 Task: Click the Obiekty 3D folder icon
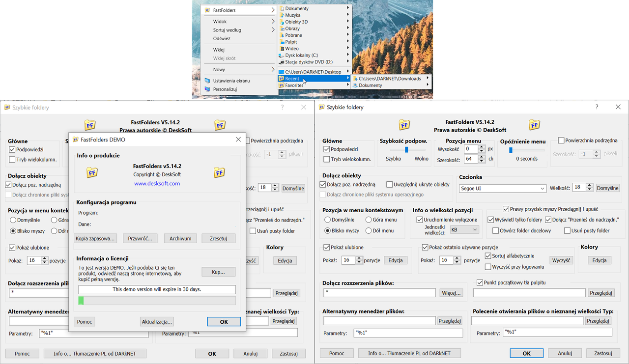pyautogui.click(x=282, y=22)
